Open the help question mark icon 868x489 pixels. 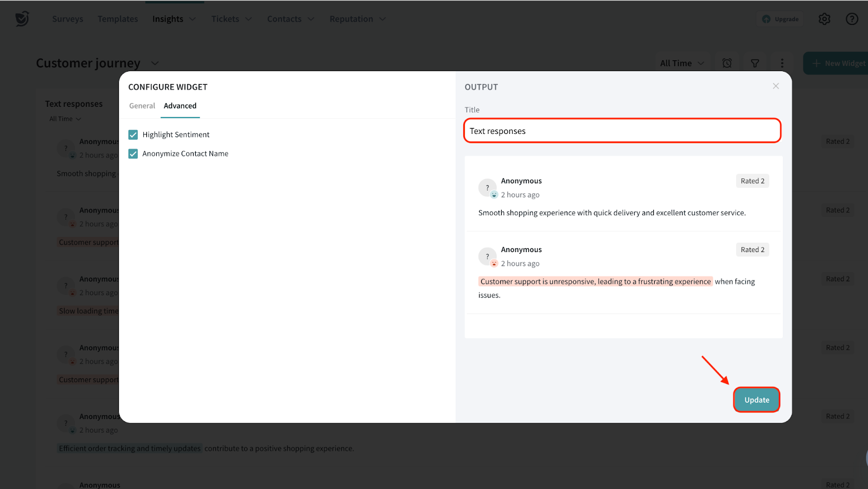[852, 19]
